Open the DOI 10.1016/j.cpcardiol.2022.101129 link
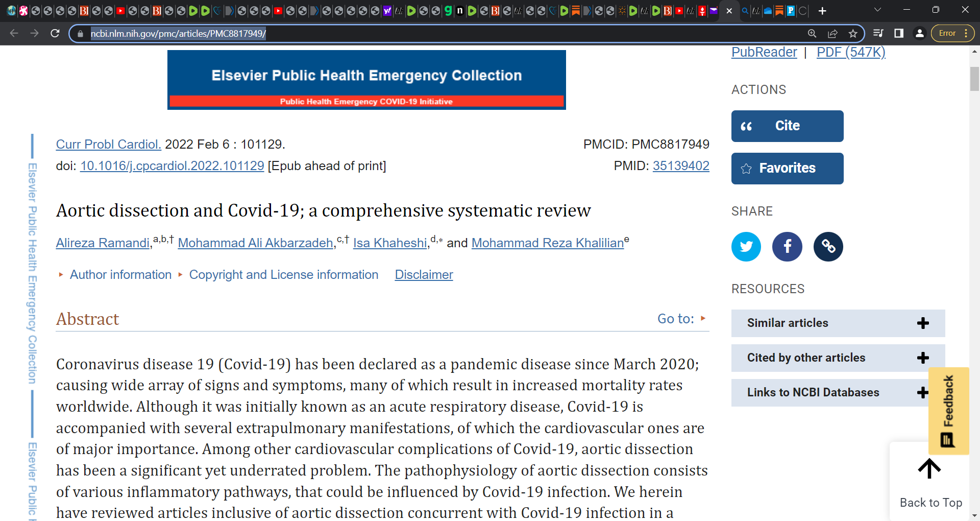Viewport: 980px width, 521px height. [x=172, y=166]
